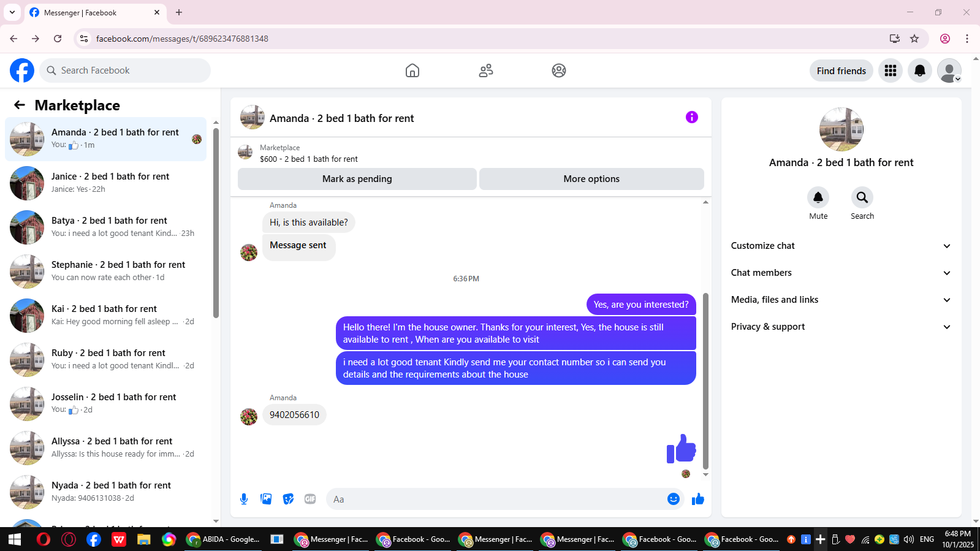Open the Josselin conversation in the list
This screenshot has width=980, height=551.
(x=105, y=404)
